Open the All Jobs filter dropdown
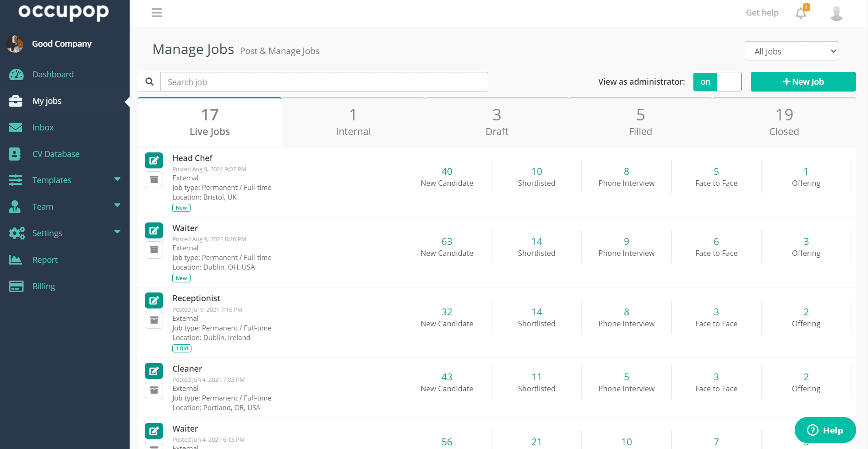 pos(792,51)
